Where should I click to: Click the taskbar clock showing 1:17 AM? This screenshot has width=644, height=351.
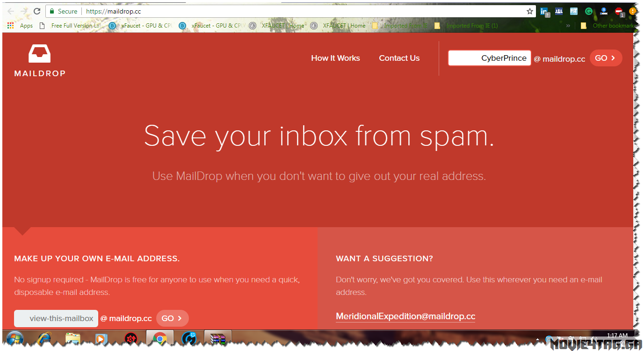(x=617, y=336)
